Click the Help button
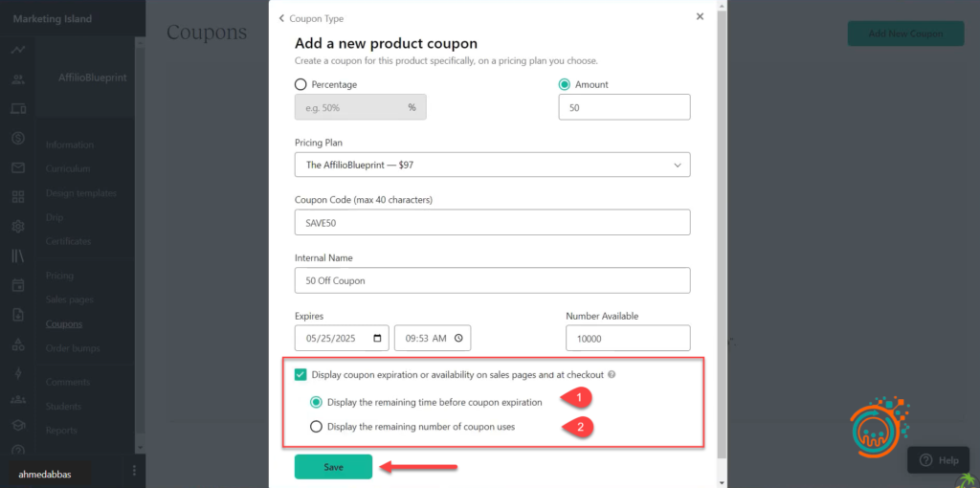The image size is (980, 488). (x=938, y=460)
